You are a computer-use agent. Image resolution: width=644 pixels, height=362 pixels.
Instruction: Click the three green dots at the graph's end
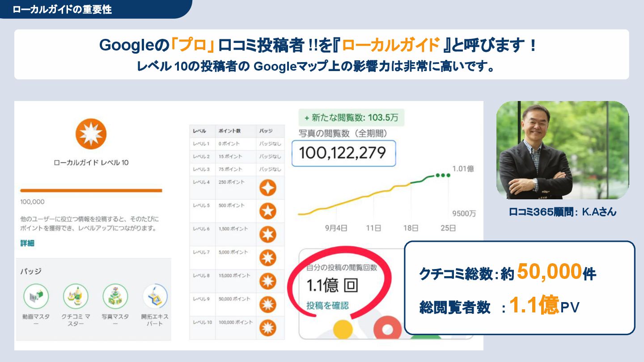coord(443,175)
